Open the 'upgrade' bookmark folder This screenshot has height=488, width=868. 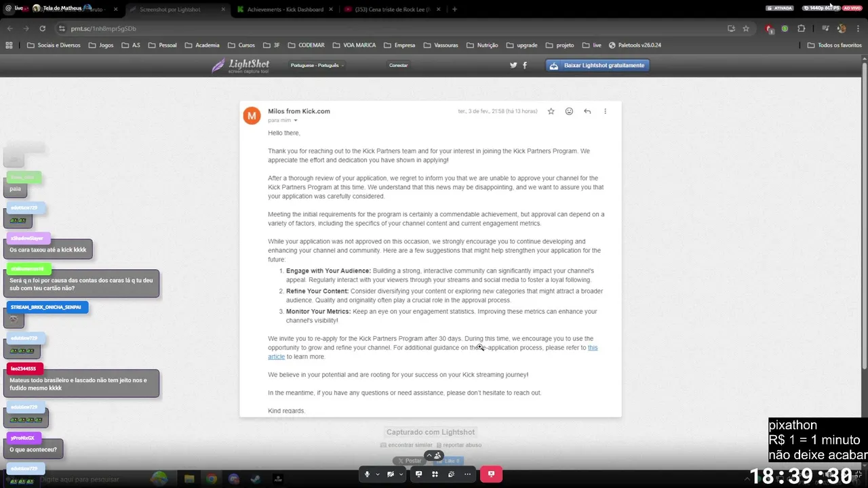click(x=521, y=45)
